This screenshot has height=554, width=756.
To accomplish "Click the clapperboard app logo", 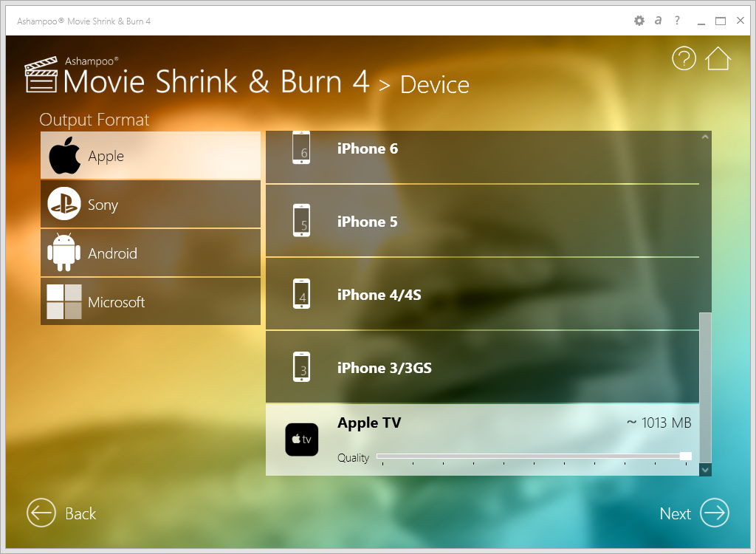I will tap(41, 75).
